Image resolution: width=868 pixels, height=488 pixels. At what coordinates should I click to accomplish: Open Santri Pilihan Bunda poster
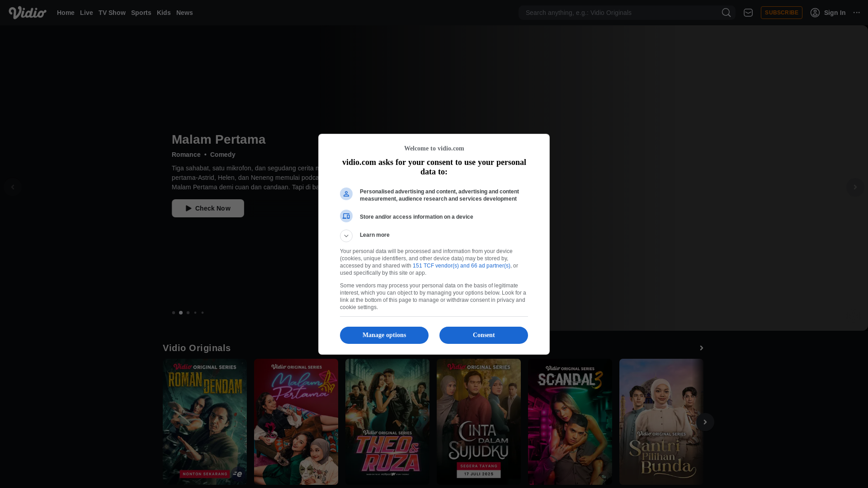(661, 422)
